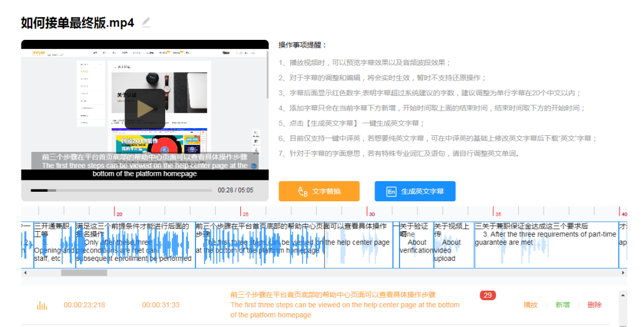Click the 文字替换 icon button
The height and width of the screenshot is (327, 644).
302,191
